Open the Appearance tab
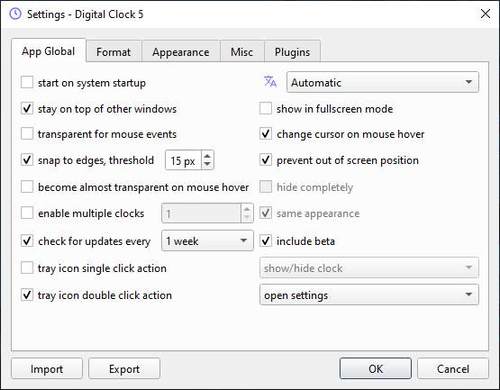This screenshot has height=390, width=500. [x=181, y=52]
